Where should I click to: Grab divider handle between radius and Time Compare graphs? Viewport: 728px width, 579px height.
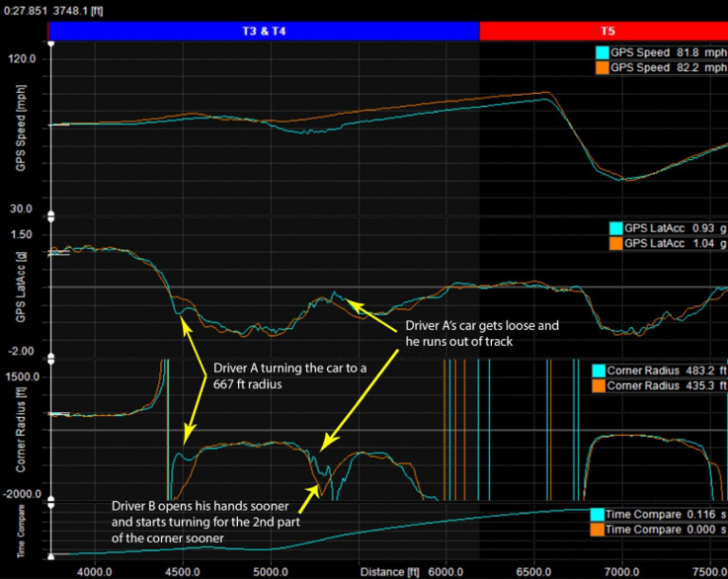pos(51,502)
